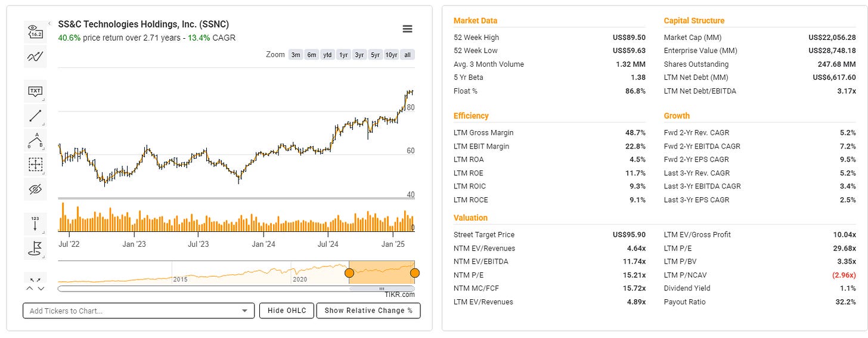
Task: Select the Efficiency section heading
Action: tap(471, 116)
